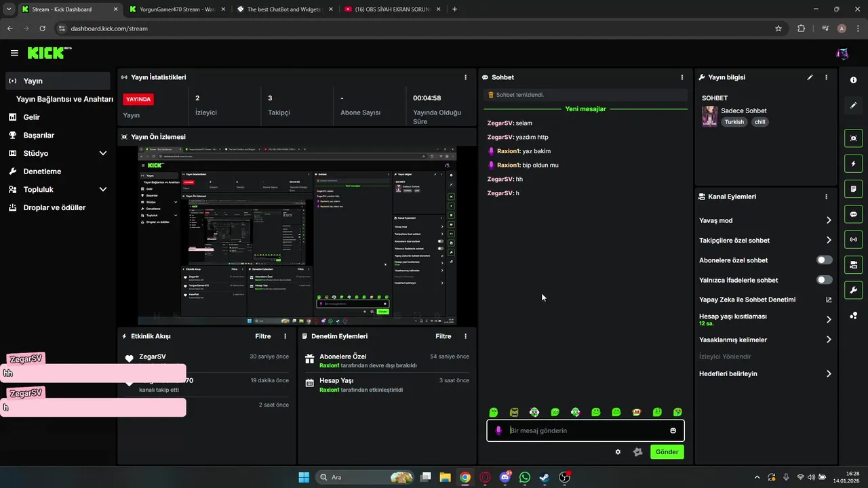Toggle Abonelere özel sohbet switch
The image size is (868, 488).
(825, 260)
